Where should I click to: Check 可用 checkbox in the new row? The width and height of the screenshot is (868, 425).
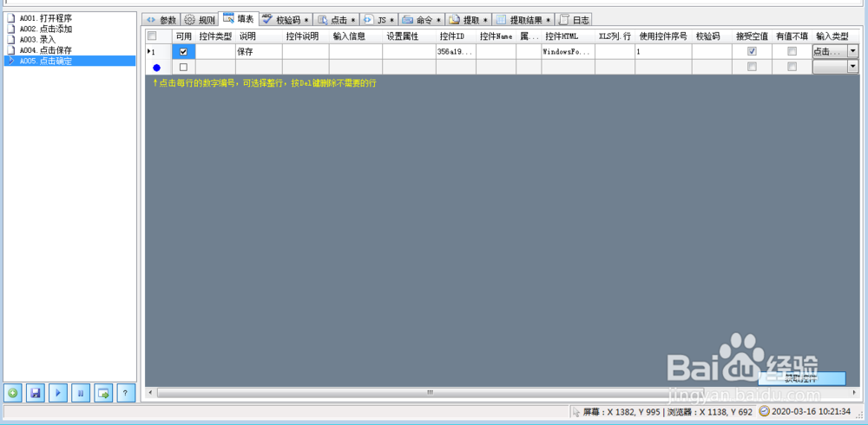pyautogui.click(x=184, y=67)
